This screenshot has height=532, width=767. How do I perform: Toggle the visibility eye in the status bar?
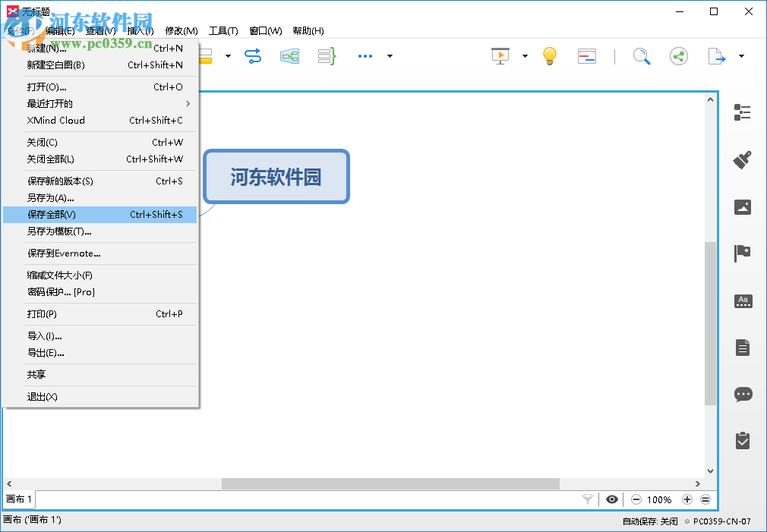tap(611, 499)
